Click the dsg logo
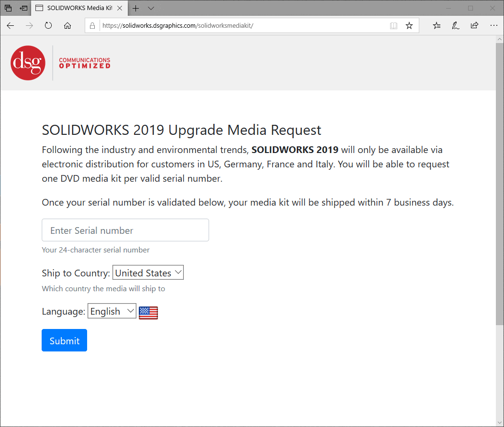 (x=28, y=63)
